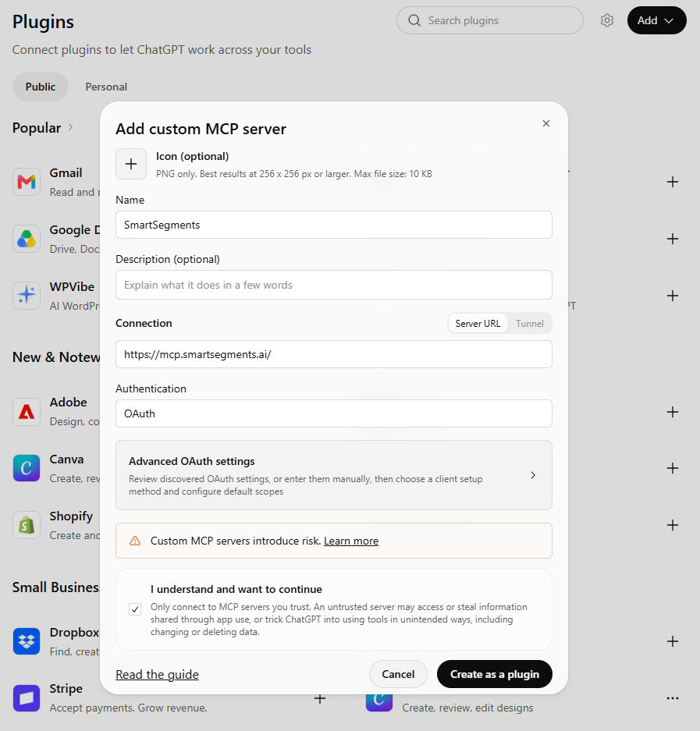This screenshot has height=731, width=700.
Task: Click the Adobe plugin name
Action: point(68,403)
